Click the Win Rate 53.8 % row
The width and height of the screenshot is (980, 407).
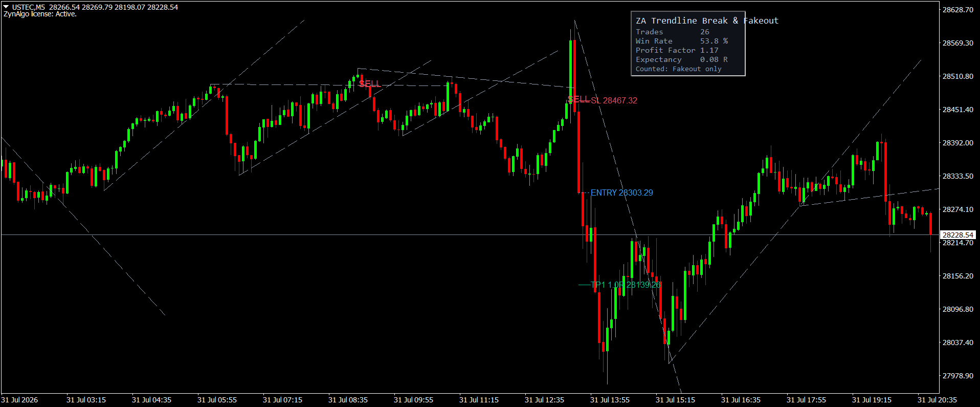(x=682, y=41)
